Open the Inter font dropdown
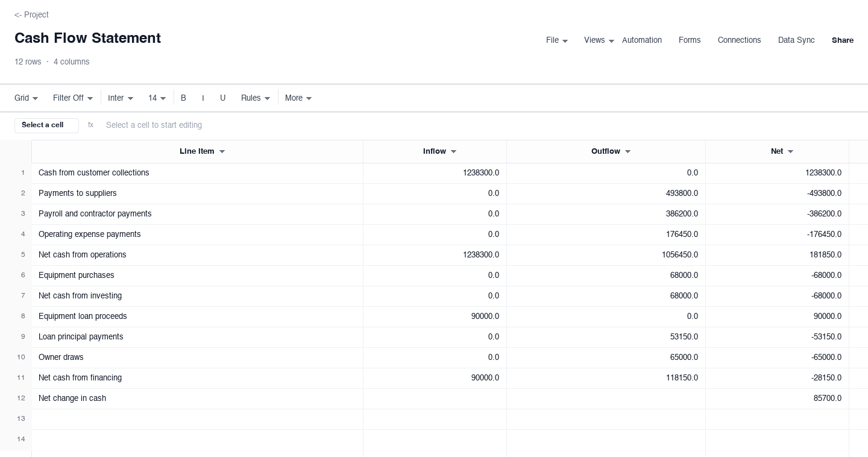 pyautogui.click(x=121, y=98)
